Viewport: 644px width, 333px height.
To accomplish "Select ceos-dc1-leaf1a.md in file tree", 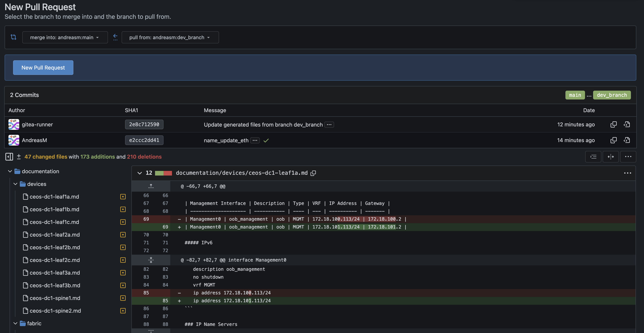I will click(54, 197).
